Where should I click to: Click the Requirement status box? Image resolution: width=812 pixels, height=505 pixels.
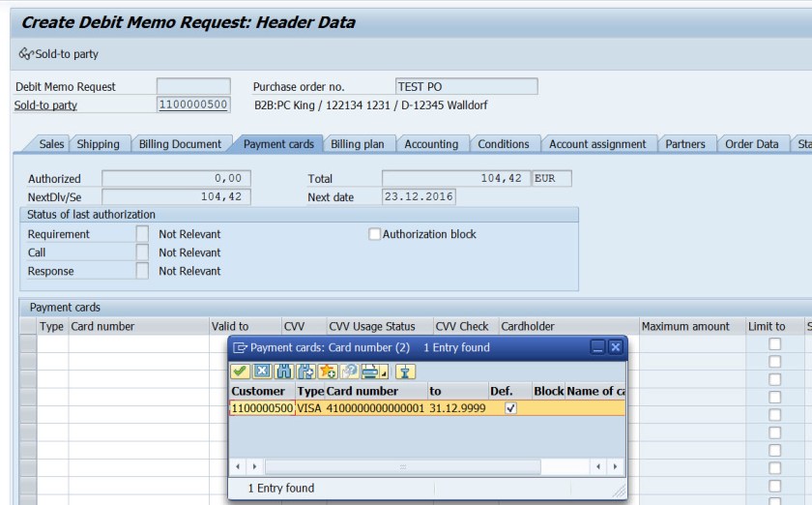(x=142, y=234)
